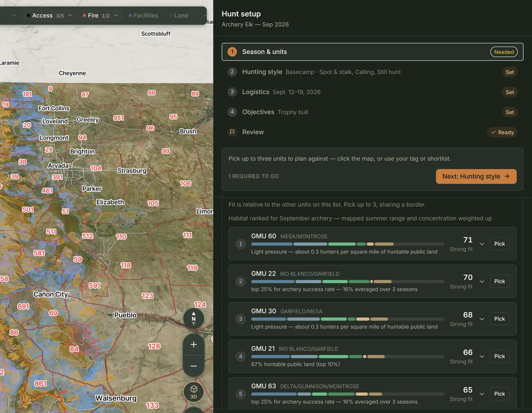Go to the Logistics step
Viewport: 532px width, 413px height.
tap(372, 92)
